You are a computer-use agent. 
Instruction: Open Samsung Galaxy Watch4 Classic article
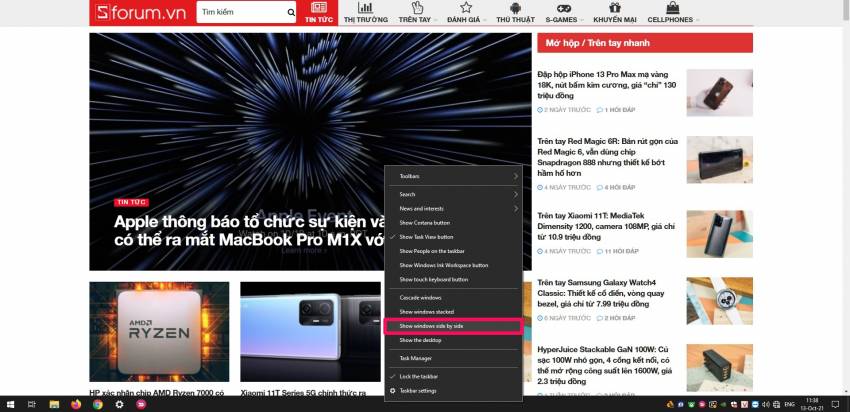pyautogui.click(x=602, y=293)
